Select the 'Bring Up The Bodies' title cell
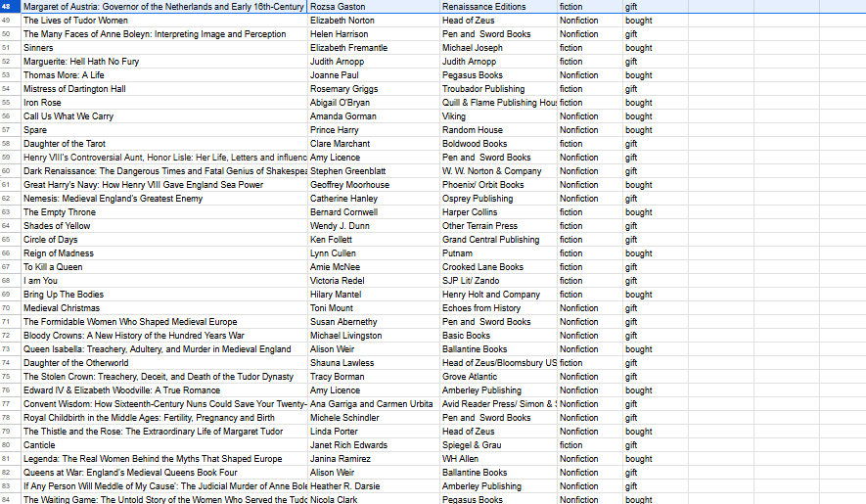866x504 pixels. tap(64, 295)
